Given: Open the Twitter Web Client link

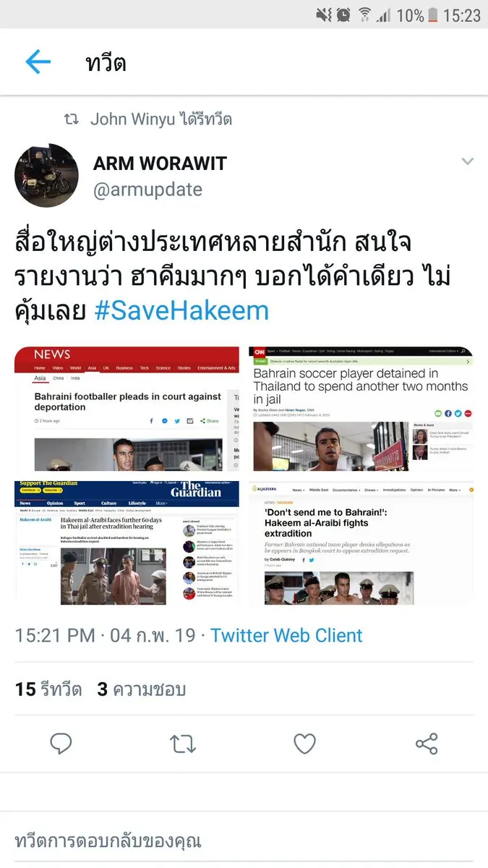Looking at the screenshot, I should [x=286, y=635].
